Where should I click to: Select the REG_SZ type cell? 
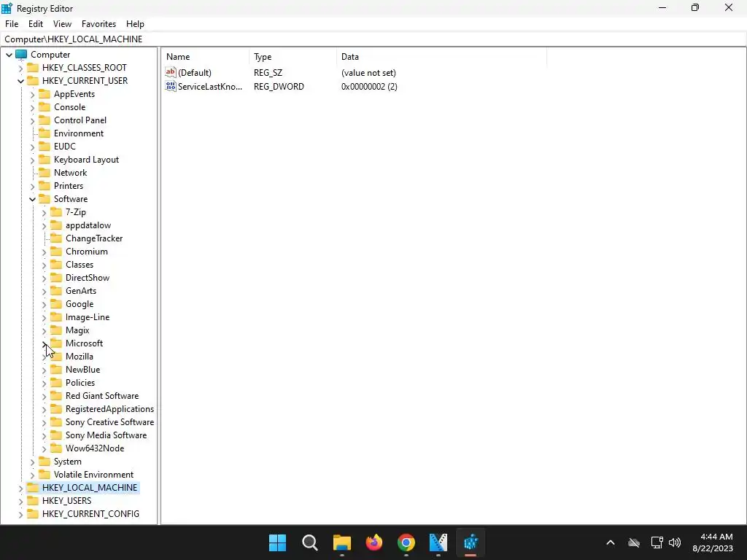(x=268, y=73)
